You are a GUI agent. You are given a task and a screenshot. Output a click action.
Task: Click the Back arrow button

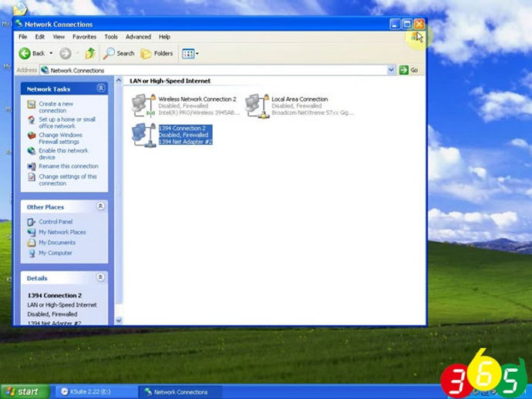(x=32, y=53)
